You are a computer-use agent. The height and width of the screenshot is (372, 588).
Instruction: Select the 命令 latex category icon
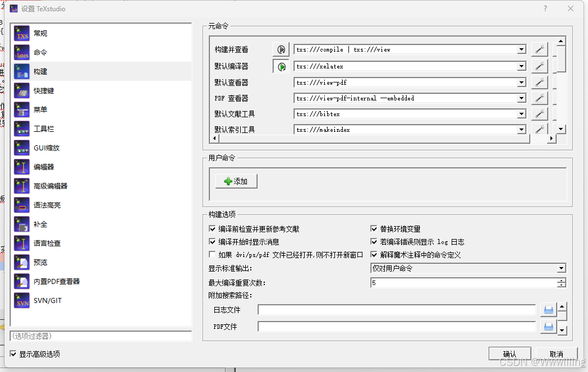tap(22, 53)
